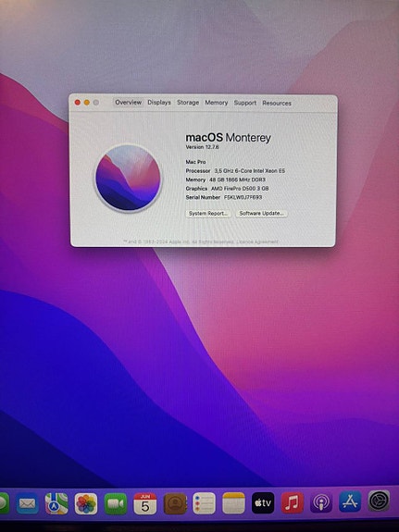
Task: Select the Memory tab
Action: 217,103
